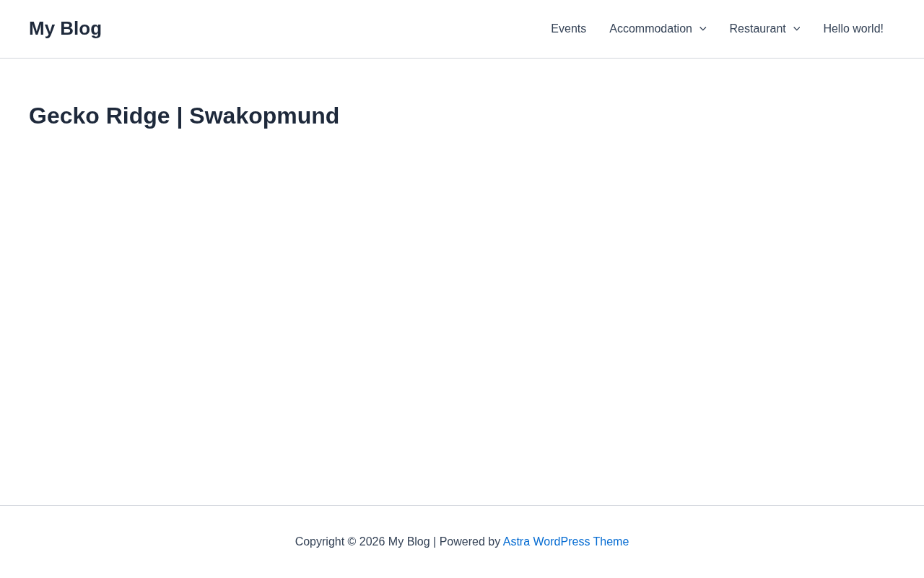Click the Powered by text in footer
Screen dimensions: 924x578
(470, 542)
